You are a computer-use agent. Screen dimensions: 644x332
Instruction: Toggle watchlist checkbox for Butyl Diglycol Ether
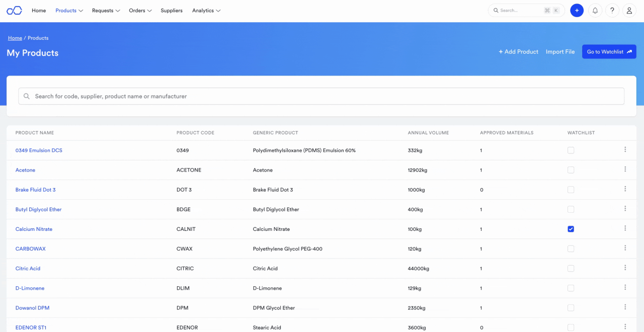(571, 209)
